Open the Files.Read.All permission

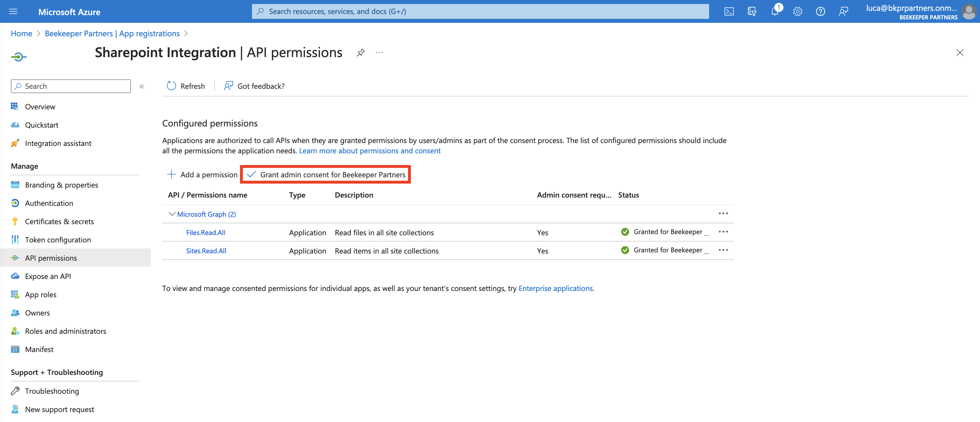[205, 233]
